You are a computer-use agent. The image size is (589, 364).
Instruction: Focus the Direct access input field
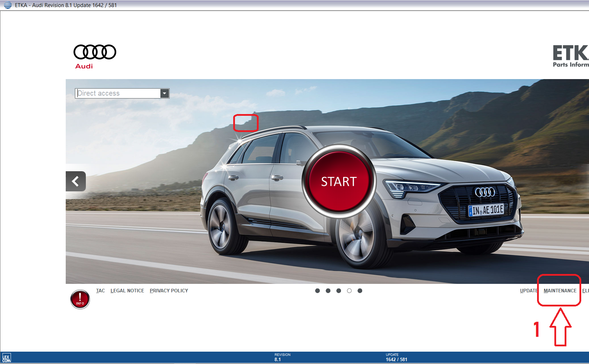[118, 93]
